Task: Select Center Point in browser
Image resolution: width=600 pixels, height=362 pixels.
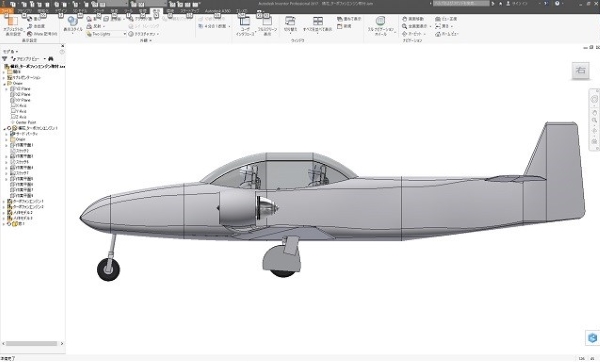Action: click(23, 122)
